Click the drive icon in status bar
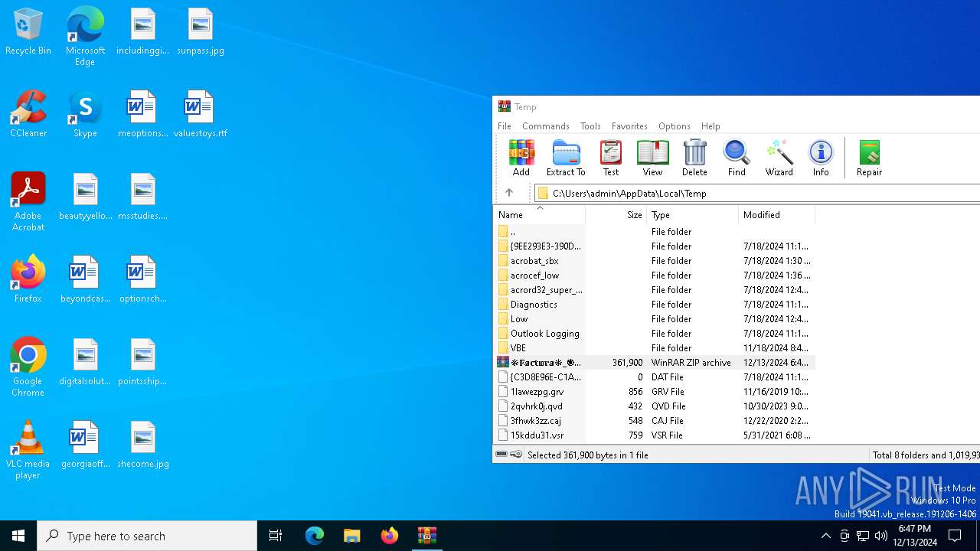Image resolution: width=980 pixels, height=551 pixels. pyautogui.click(x=501, y=455)
